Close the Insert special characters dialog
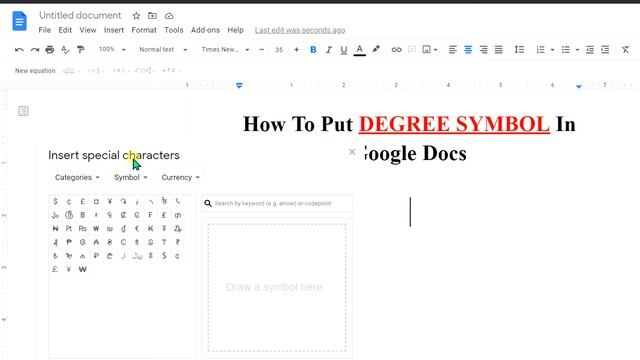The height and width of the screenshot is (360, 640). [x=352, y=152]
